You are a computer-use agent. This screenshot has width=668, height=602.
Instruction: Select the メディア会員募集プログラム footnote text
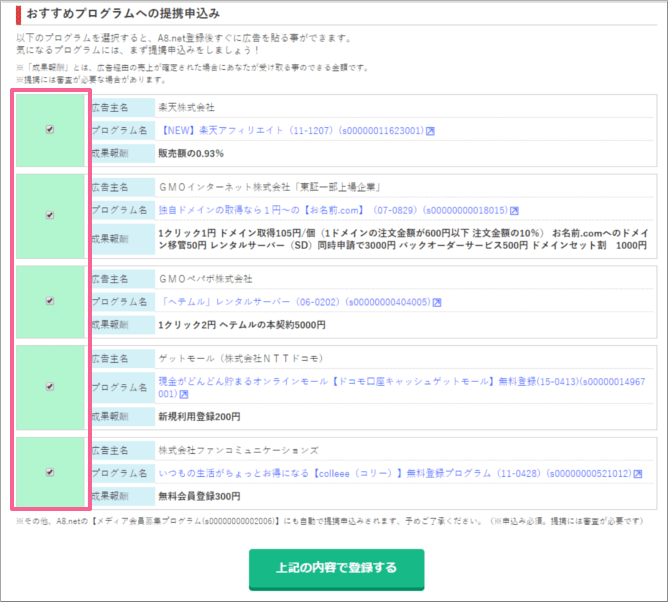(x=330, y=521)
